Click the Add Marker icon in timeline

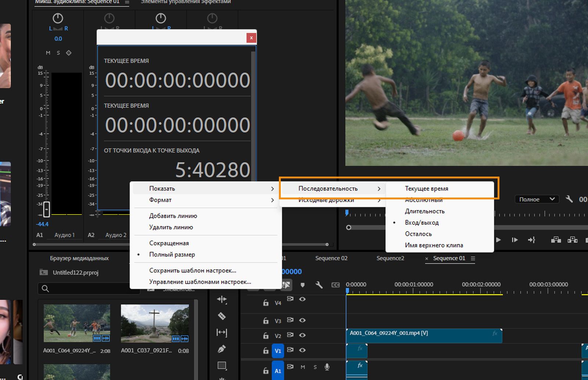[302, 285]
